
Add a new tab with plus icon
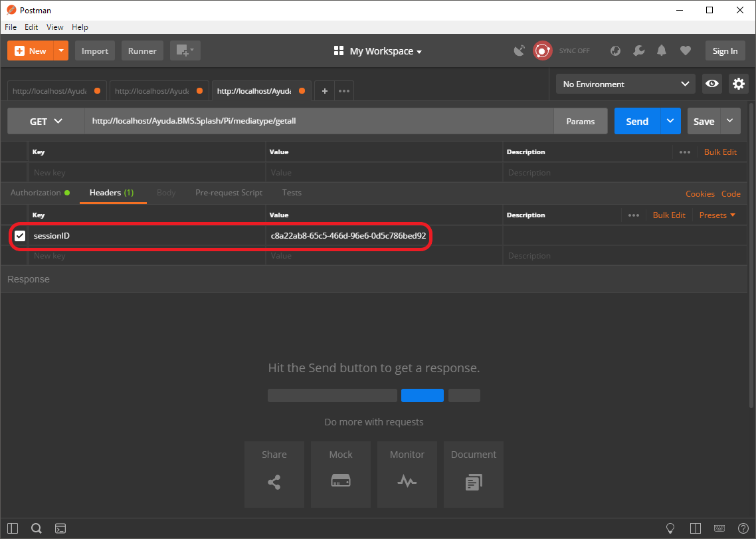point(324,90)
